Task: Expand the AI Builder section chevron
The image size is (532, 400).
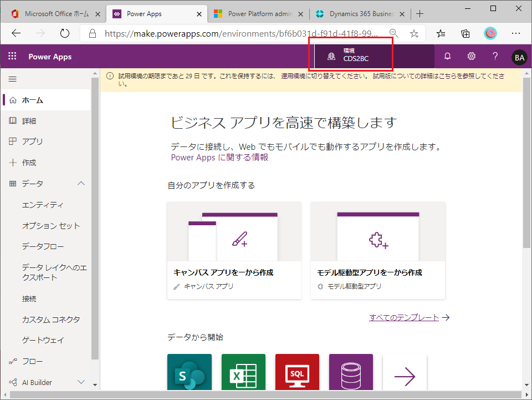Action: 81,382
